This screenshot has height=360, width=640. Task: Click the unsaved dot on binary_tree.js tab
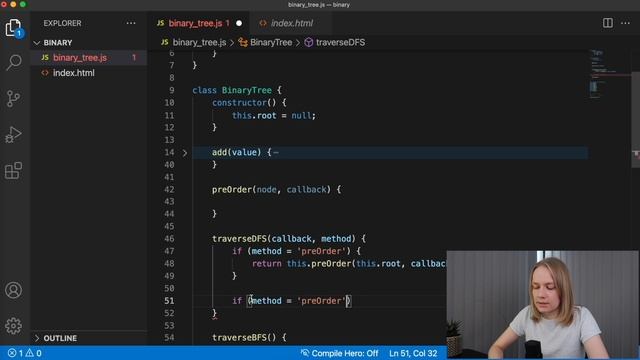tap(239, 23)
